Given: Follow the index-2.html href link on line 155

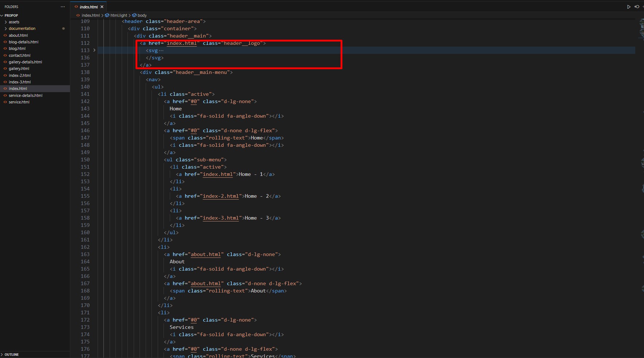Looking at the screenshot, I should [x=221, y=196].
